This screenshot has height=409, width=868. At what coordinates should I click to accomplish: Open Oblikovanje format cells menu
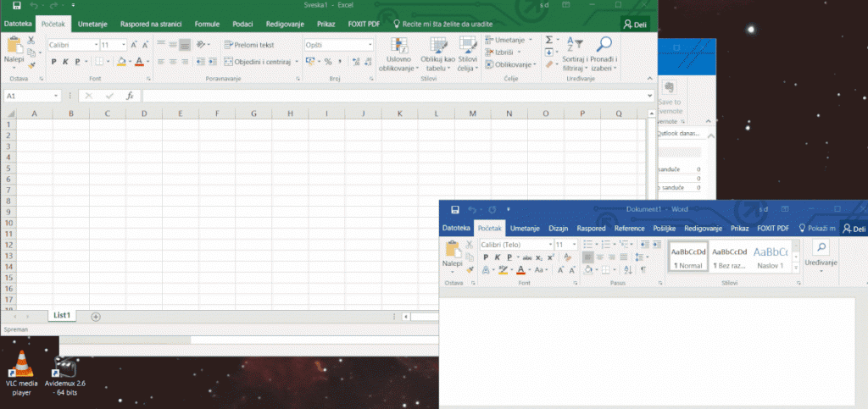[x=511, y=64]
